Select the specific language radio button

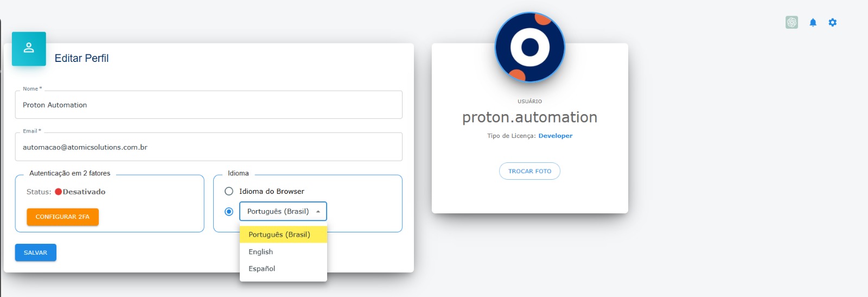229,211
